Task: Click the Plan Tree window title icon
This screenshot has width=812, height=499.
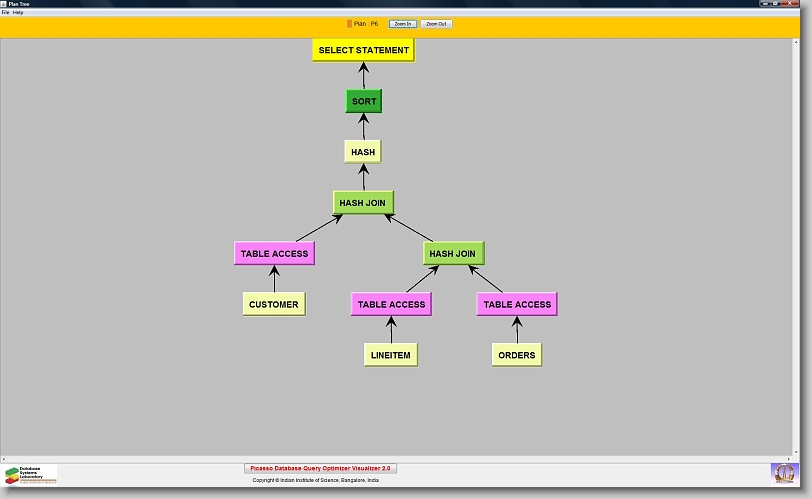Action: coord(4,4)
